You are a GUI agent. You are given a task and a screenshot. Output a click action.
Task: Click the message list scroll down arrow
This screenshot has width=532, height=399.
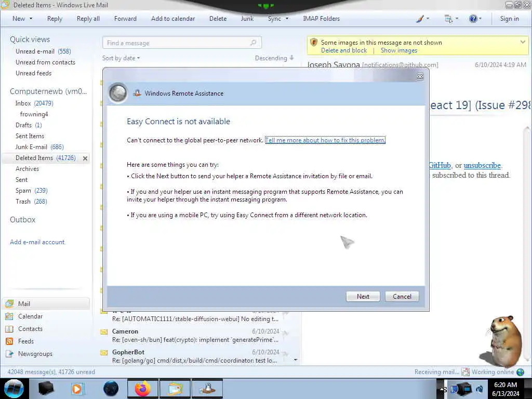[x=296, y=360]
